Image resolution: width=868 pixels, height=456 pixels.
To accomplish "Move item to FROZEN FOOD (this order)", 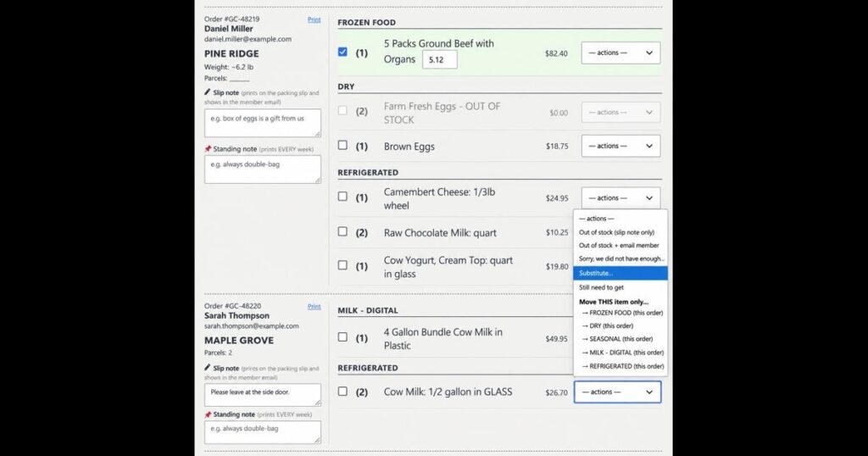I will (x=621, y=313).
